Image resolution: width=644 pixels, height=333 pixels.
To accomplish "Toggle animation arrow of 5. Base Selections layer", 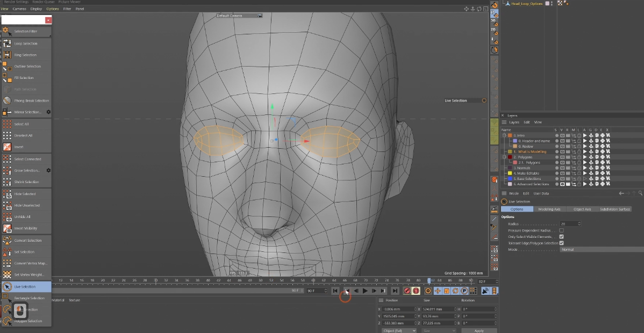I will tap(585, 179).
